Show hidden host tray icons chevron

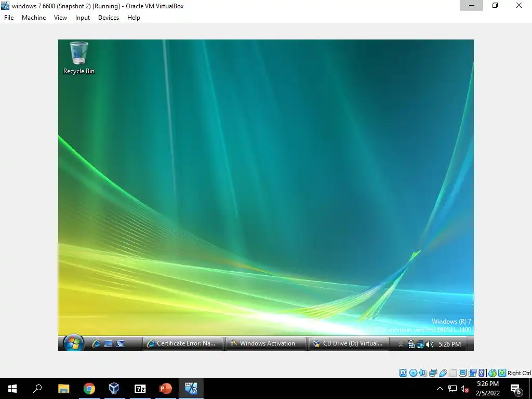pos(440,389)
